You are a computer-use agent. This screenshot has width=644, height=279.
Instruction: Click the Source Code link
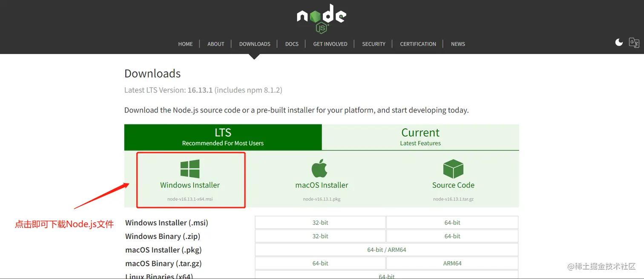(453, 185)
